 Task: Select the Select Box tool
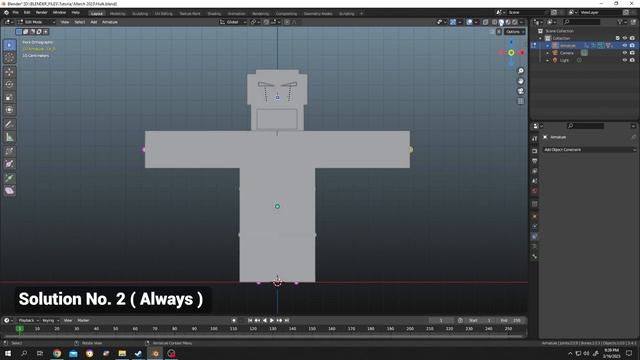(9, 45)
